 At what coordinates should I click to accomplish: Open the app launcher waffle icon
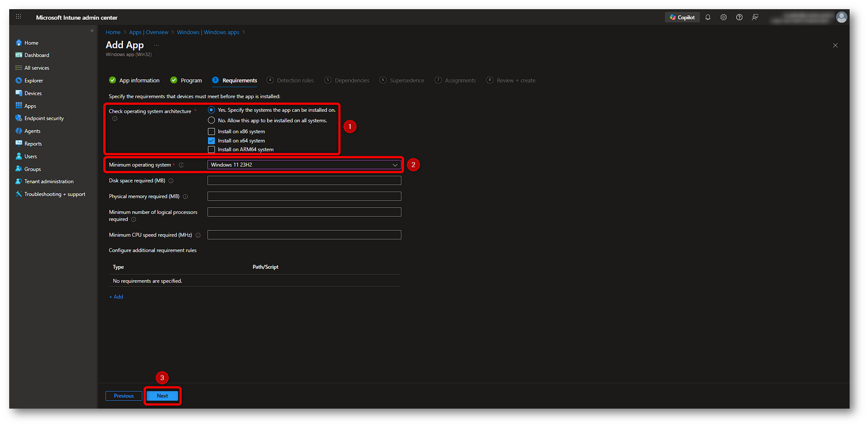click(x=18, y=17)
